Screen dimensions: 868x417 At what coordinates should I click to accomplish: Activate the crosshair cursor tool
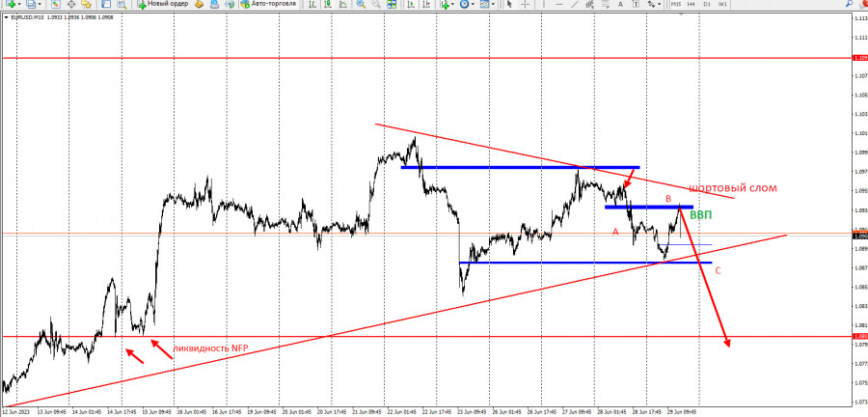[525, 4]
